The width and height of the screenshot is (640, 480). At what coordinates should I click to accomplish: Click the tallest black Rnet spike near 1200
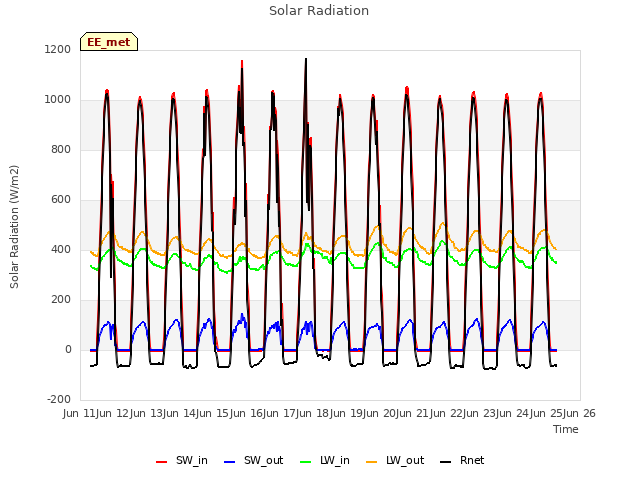click(x=306, y=60)
